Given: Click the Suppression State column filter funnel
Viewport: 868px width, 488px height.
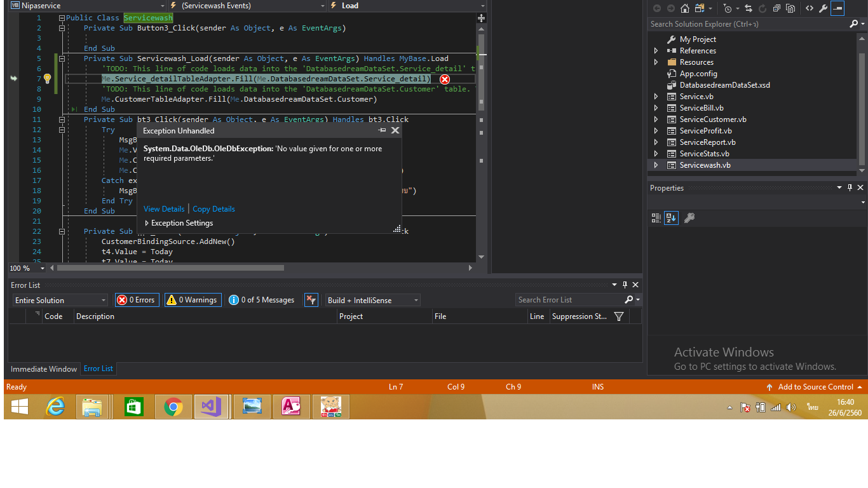Looking at the screenshot, I should tap(619, 316).
